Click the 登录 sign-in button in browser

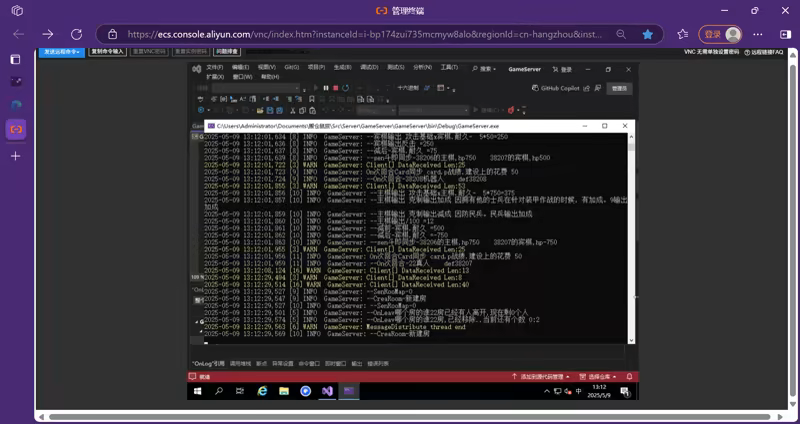point(720,33)
